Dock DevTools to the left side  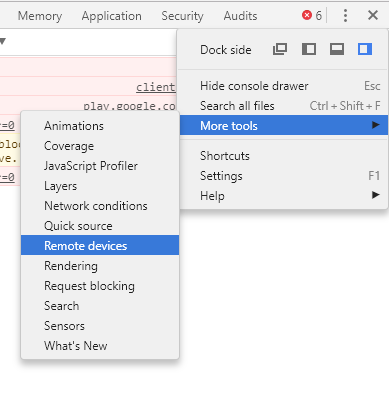coord(309,49)
